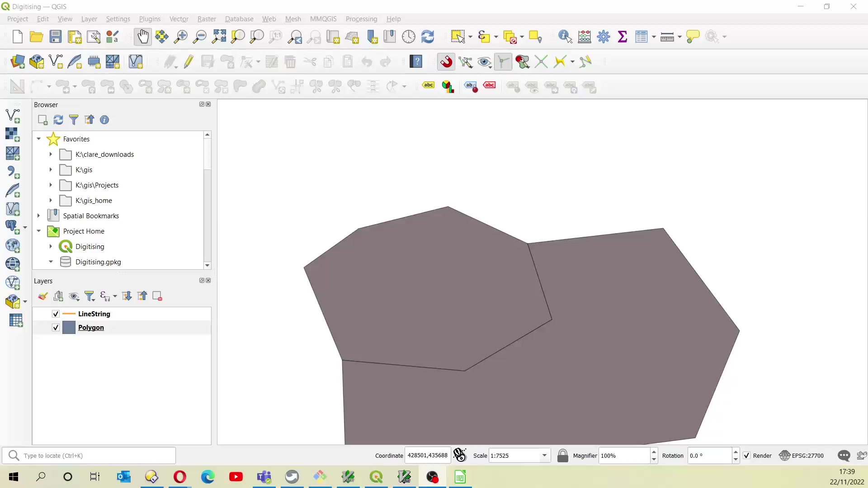Click the Filter Browser button
Screen dimensions: 868x488
coord(74,119)
